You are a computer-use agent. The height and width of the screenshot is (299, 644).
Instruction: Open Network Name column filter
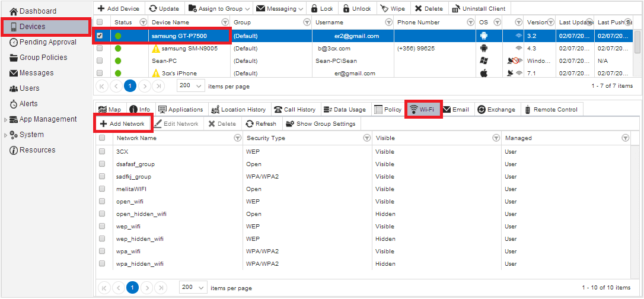tap(237, 138)
